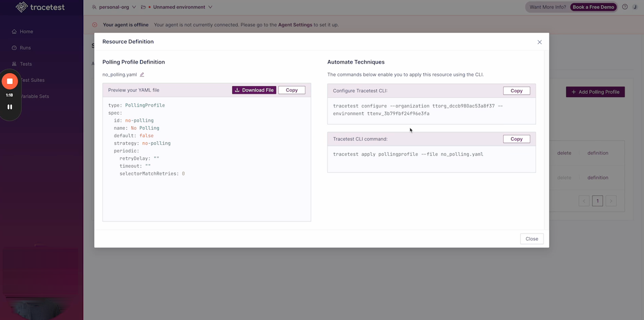The width and height of the screenshot is (644, 320).
Task: Click the agent offline error icon
Action: tap(95, 25)
